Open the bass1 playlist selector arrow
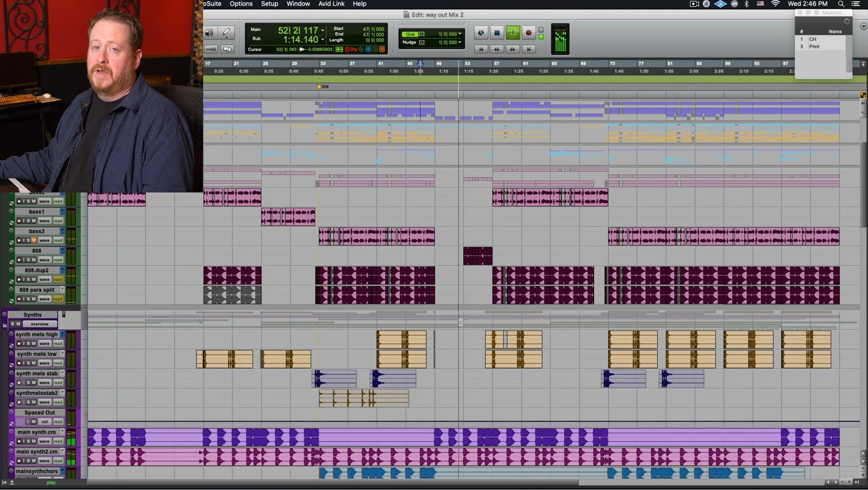Screen dimensions: 868x490 coord(63,212)
